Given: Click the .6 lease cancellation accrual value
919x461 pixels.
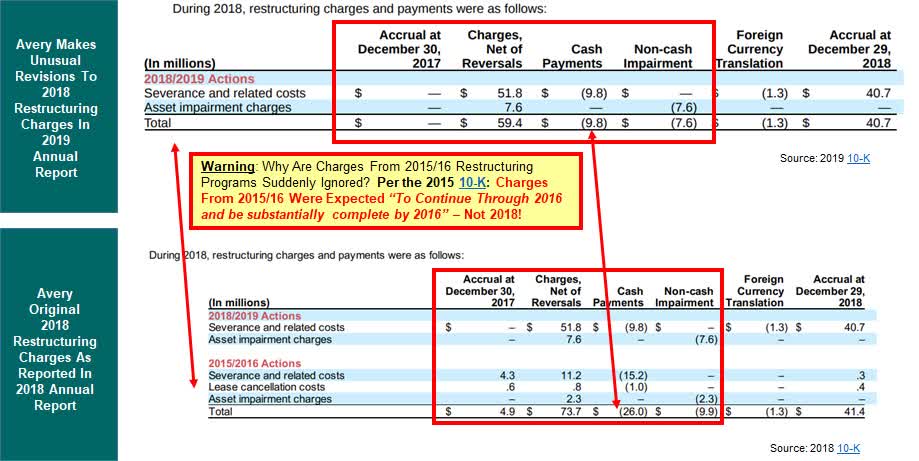Looking at the screenshot, I should click(509, 387).
